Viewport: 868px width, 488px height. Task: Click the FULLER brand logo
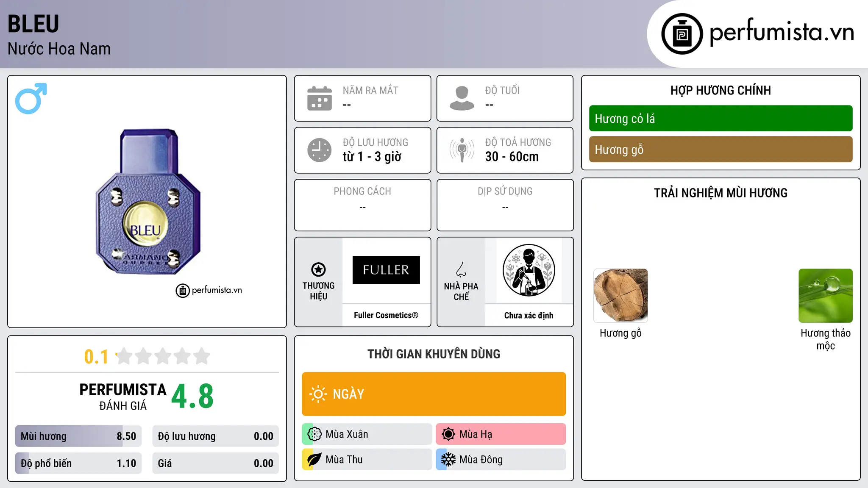click(x=386, y=270)
